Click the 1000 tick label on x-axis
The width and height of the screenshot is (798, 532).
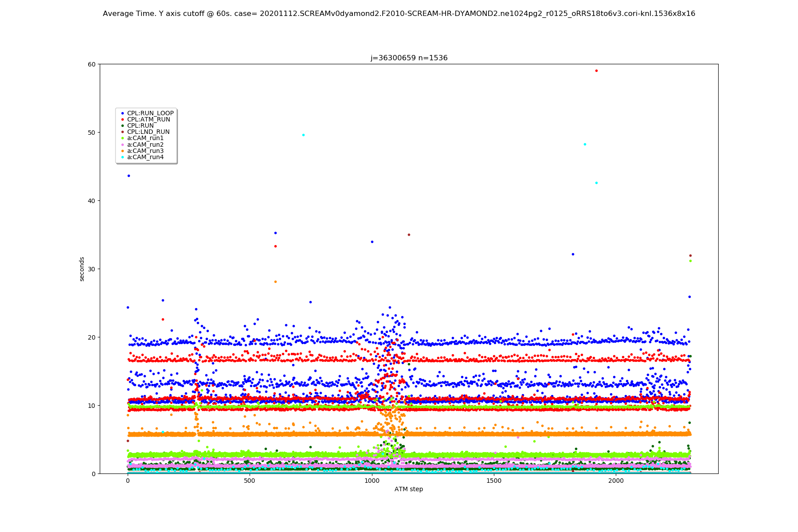(x=372, y=481)
